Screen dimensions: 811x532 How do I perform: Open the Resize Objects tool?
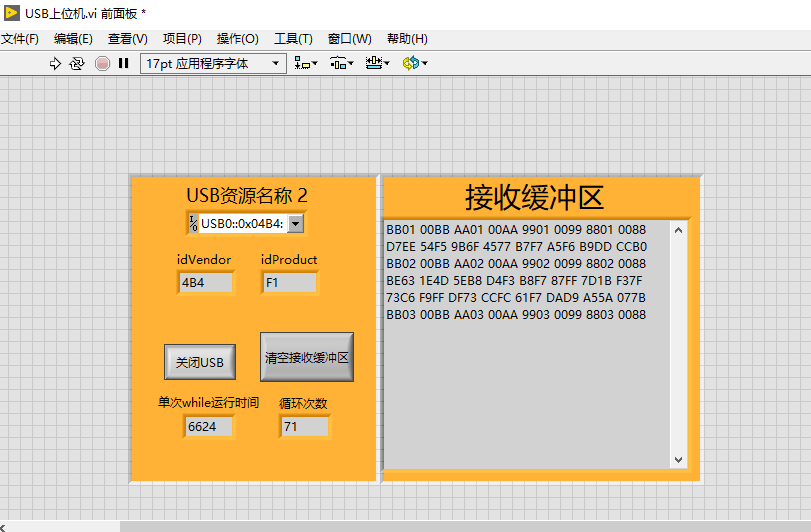(x=377, y=64)
